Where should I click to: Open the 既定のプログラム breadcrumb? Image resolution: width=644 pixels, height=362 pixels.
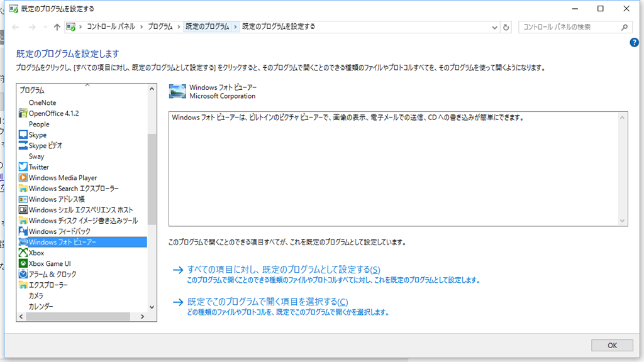point(208,26)
